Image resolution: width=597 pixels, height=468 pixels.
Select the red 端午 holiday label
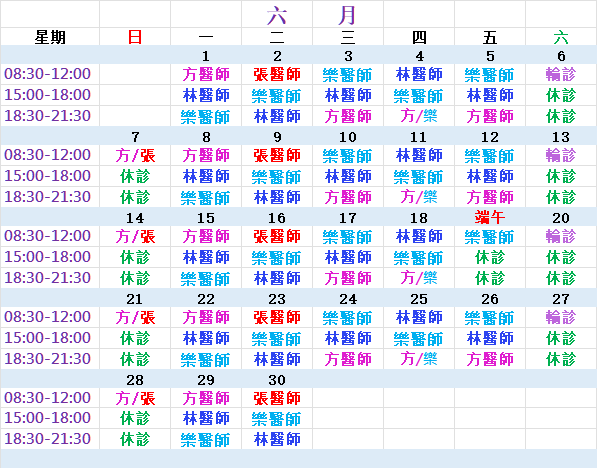[x=490, y=218]
